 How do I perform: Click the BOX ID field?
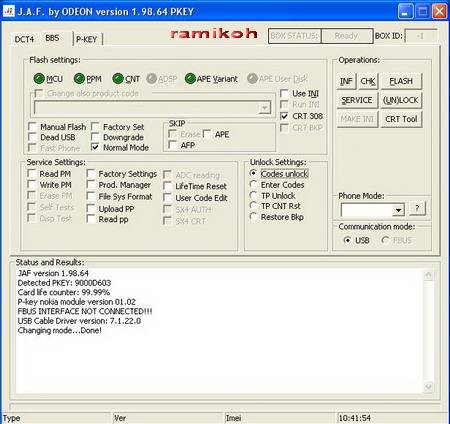pyautogui.click(x=421, y=36)
